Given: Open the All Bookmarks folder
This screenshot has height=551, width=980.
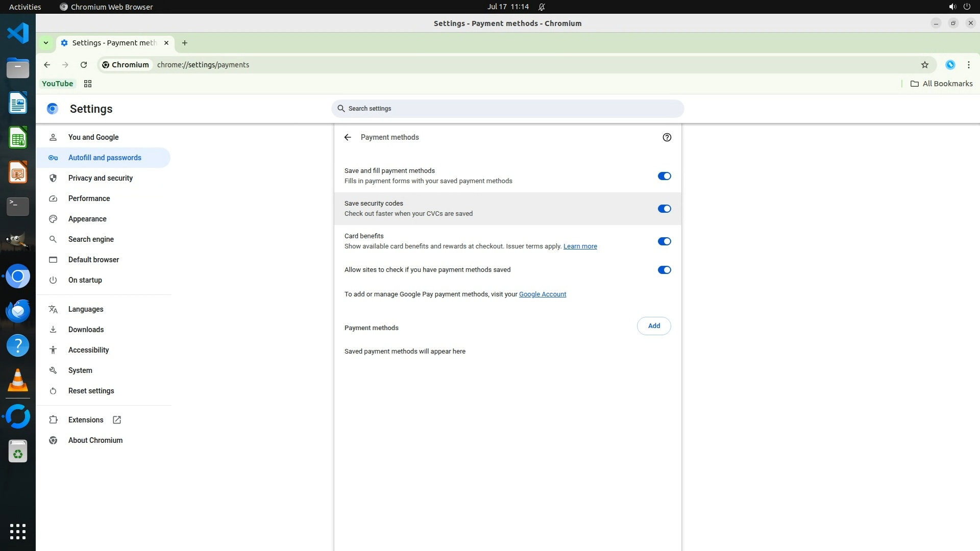Looking at the screenshot, I should click(942, 84).
